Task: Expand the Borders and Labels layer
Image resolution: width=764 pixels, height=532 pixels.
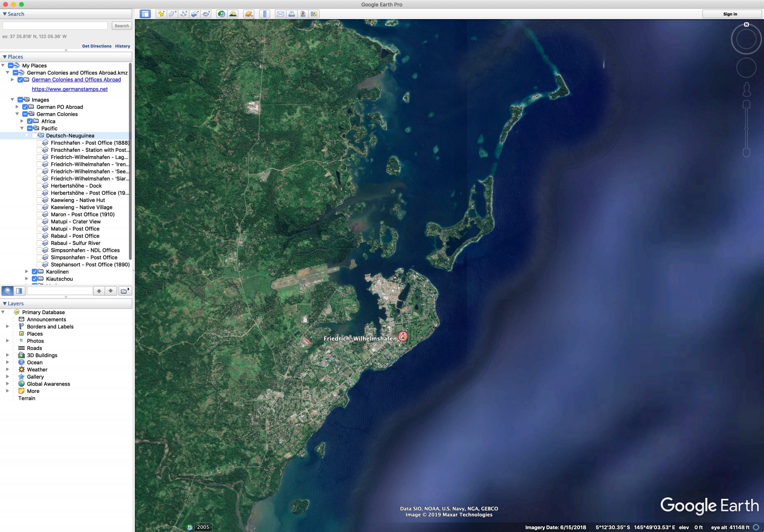Action: 7,327
